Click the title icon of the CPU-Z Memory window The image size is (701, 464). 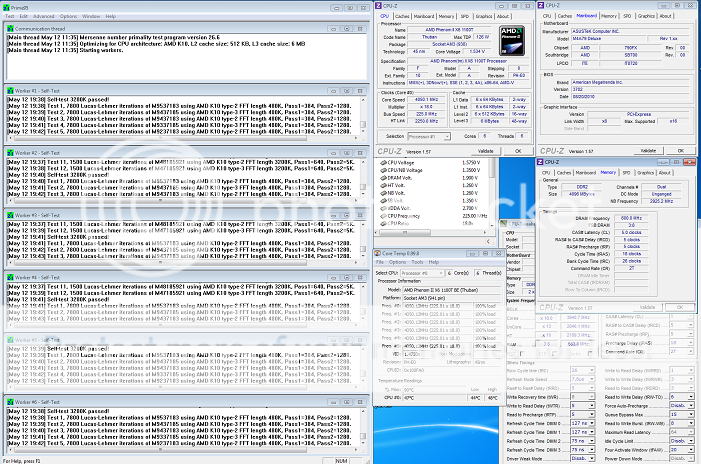(540, 162)
